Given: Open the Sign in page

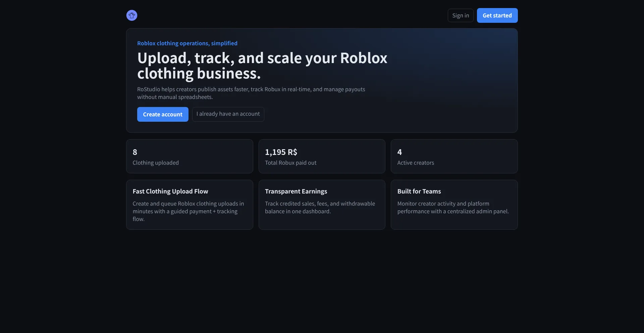Looking at the screenshot, I should click(x=461, y=15).
